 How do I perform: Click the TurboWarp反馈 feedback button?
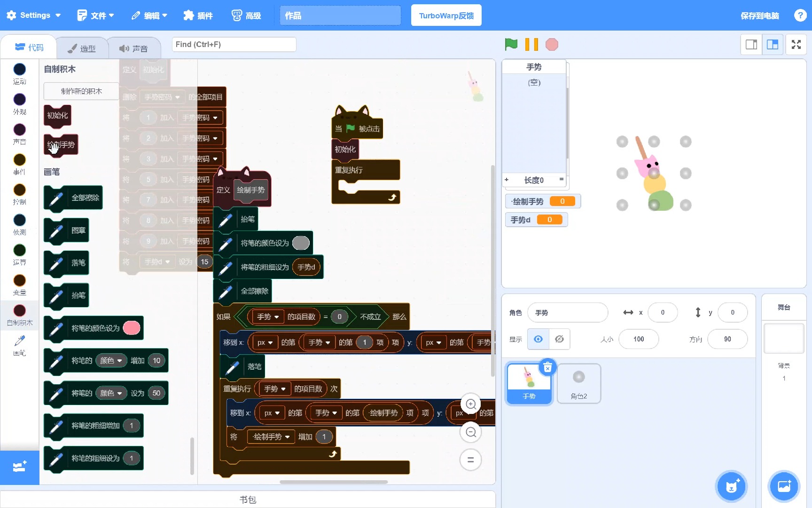tap(446, 16)
